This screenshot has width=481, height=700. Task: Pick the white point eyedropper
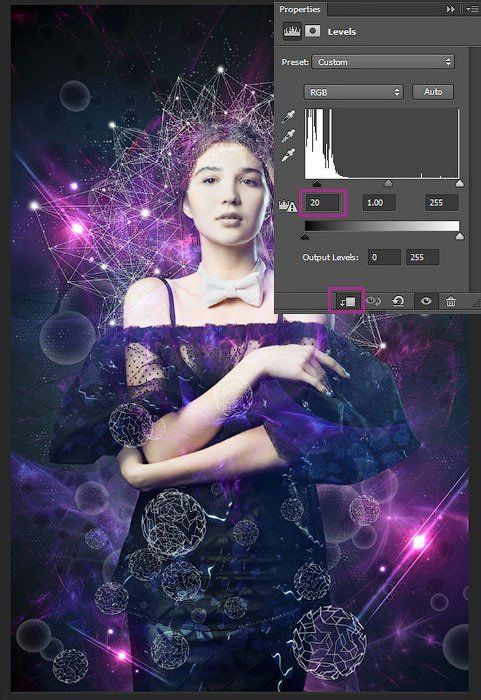click(289, 155)
